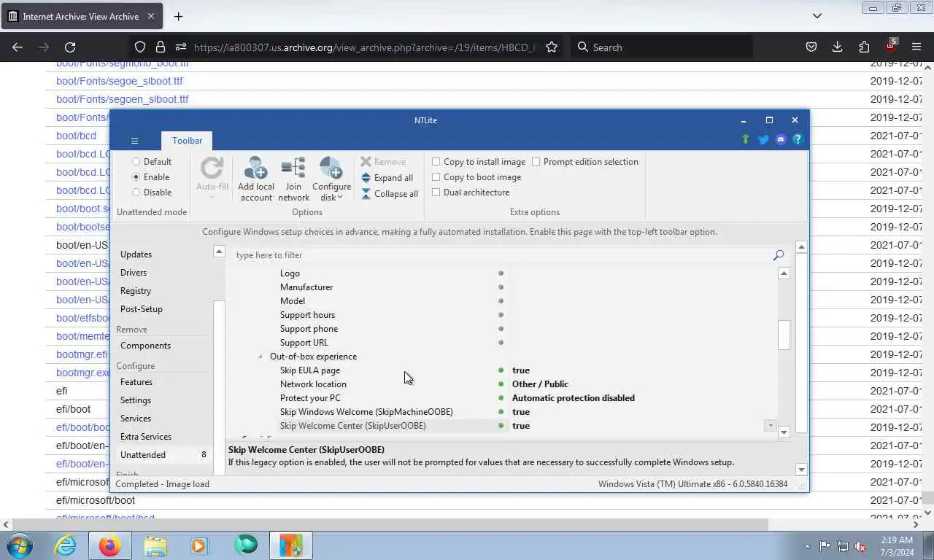Open Windows Media Player in taskbar
This screenshot has width=934, height=560.
(199, 545)
